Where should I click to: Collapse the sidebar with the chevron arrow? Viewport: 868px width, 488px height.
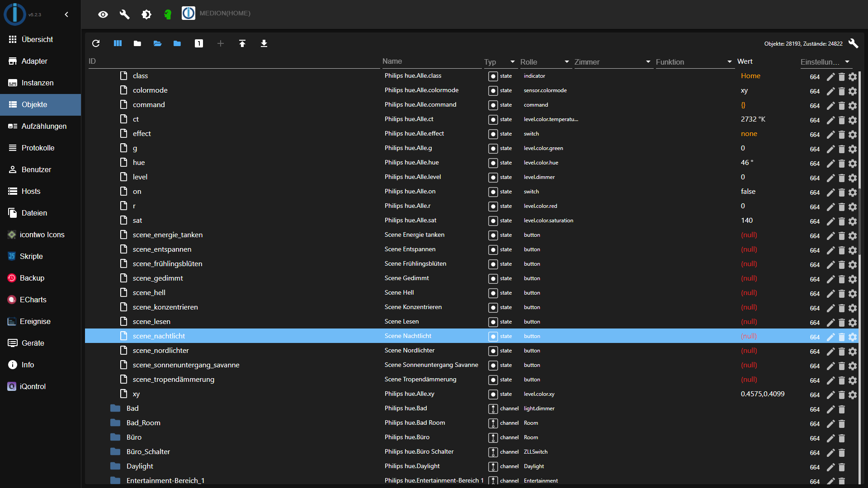click(x=66, y=14)
